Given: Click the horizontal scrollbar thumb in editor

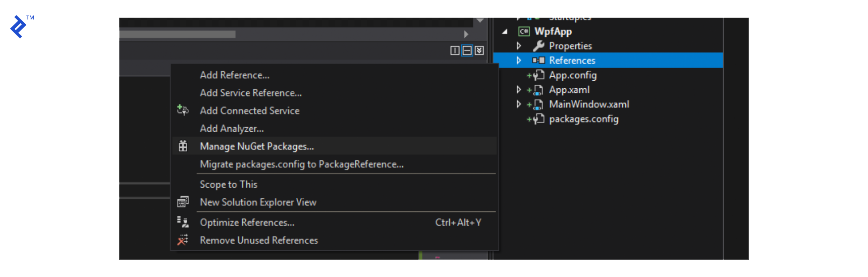Looking at the screenshot, I should click(x=177, y=34).
